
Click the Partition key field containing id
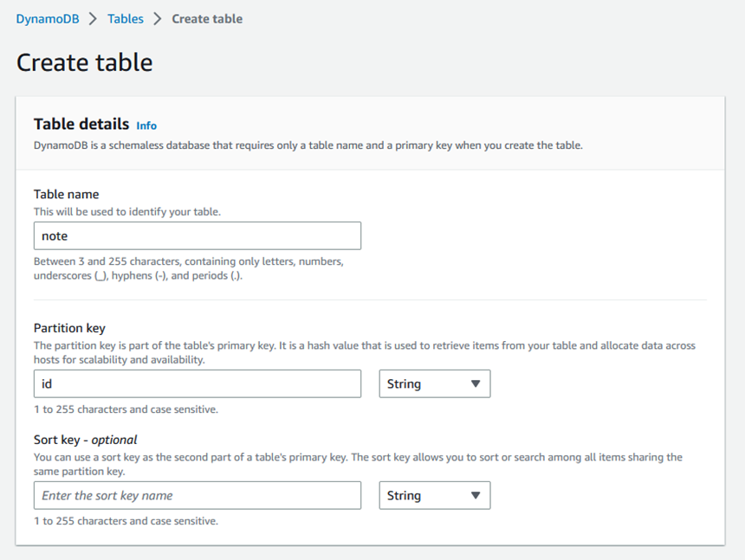click(x=198, y=384)
